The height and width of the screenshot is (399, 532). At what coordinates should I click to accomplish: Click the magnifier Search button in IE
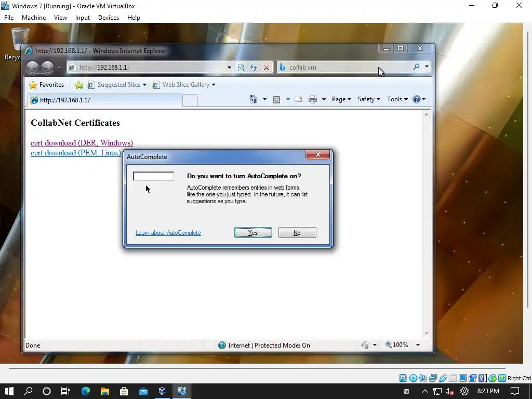416,67
